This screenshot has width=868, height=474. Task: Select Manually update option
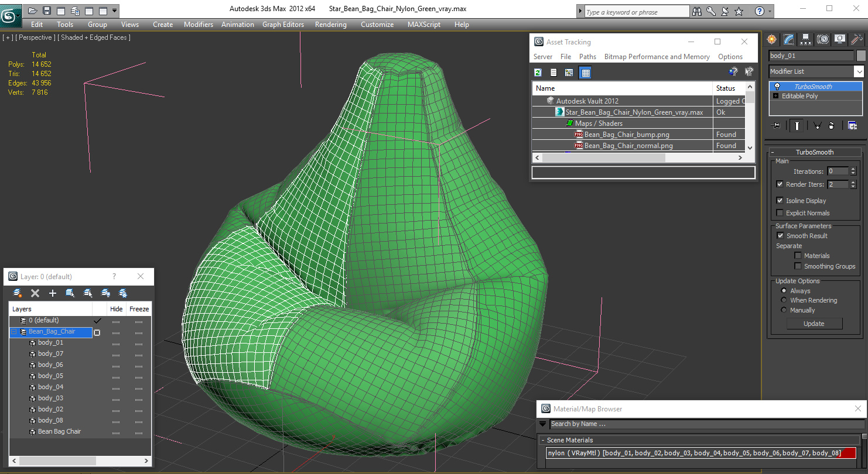(784, 310)
